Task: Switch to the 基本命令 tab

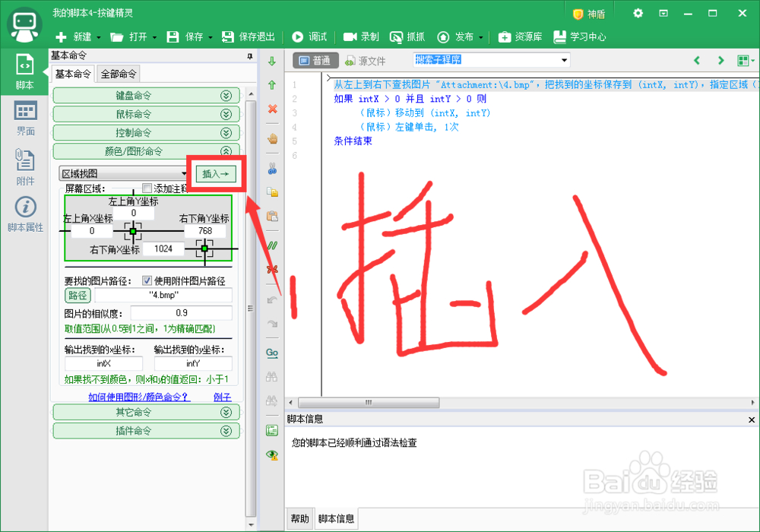Action: 73,74
